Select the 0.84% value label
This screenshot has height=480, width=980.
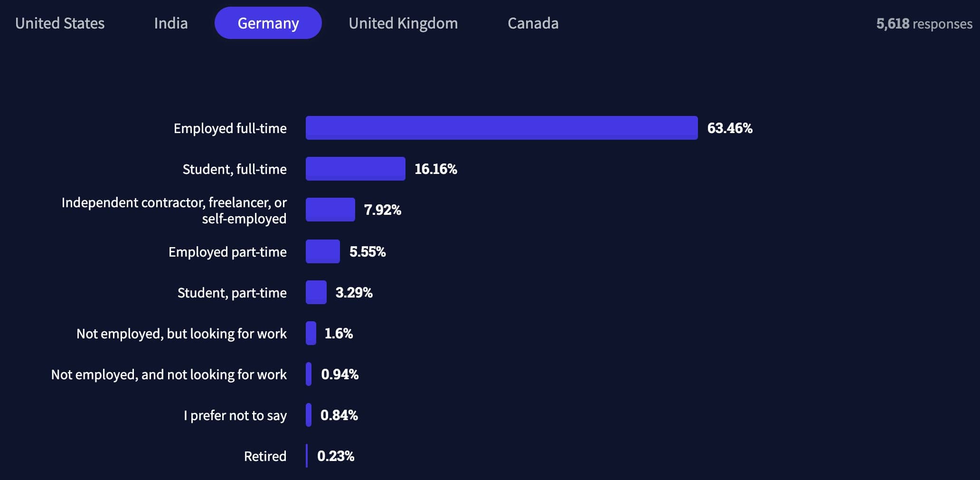(339, 415)
